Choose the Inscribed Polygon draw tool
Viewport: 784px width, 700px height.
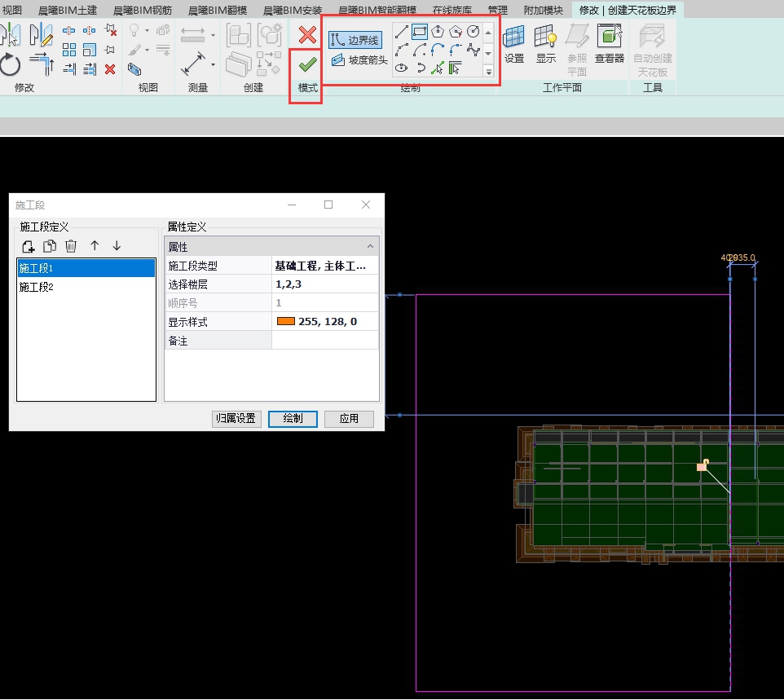[438, 32]
